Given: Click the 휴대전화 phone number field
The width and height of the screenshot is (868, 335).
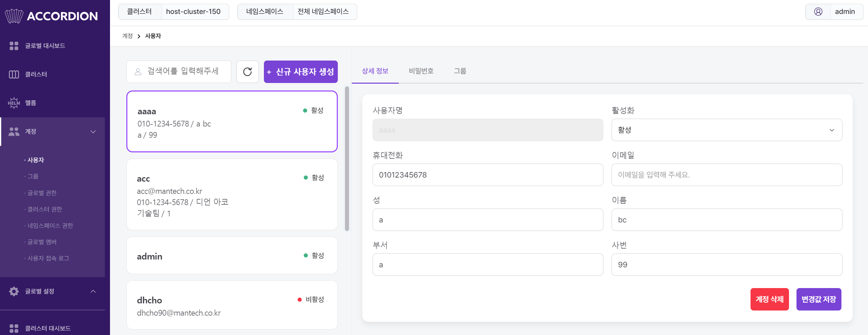Looking at the screenshot, I should tap(488, 175).
